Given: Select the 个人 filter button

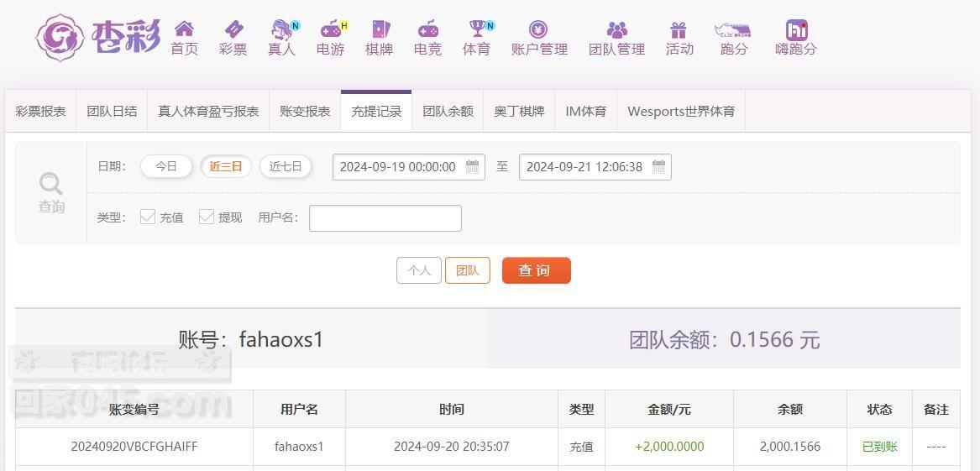Looking at the screenshot, I should tap(419, 270).
